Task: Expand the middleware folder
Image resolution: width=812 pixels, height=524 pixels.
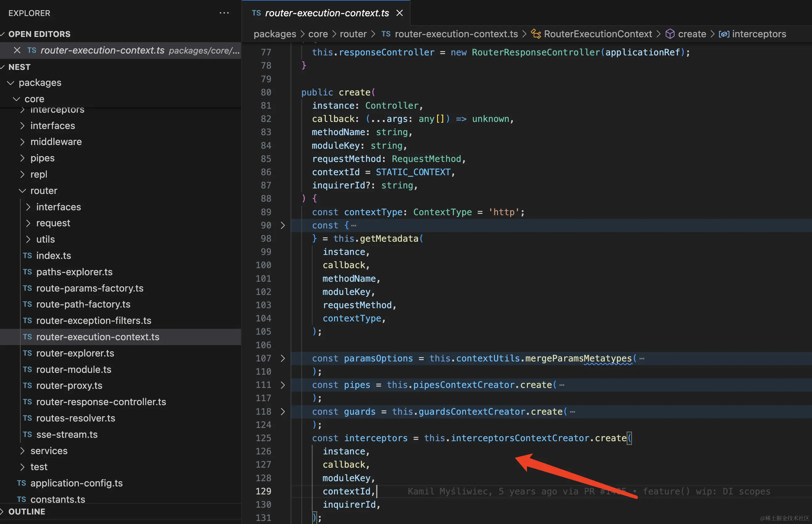Action: pos(22,142)
